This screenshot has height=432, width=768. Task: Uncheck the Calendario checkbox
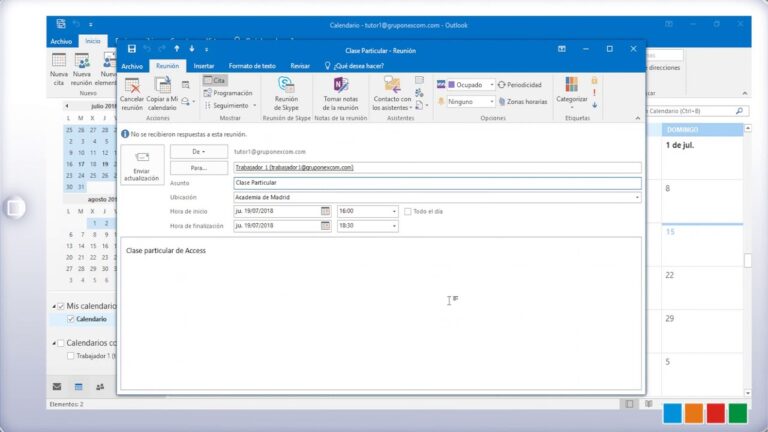[71, 319]
